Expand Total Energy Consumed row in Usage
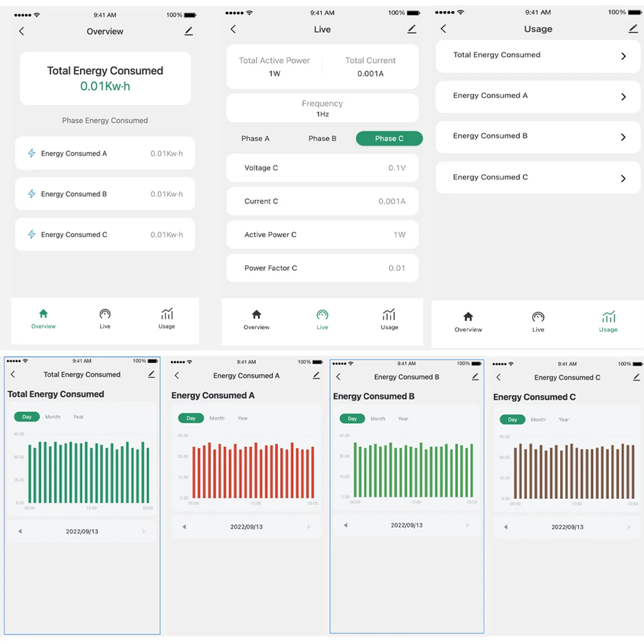644x644 pixels. 623,56
